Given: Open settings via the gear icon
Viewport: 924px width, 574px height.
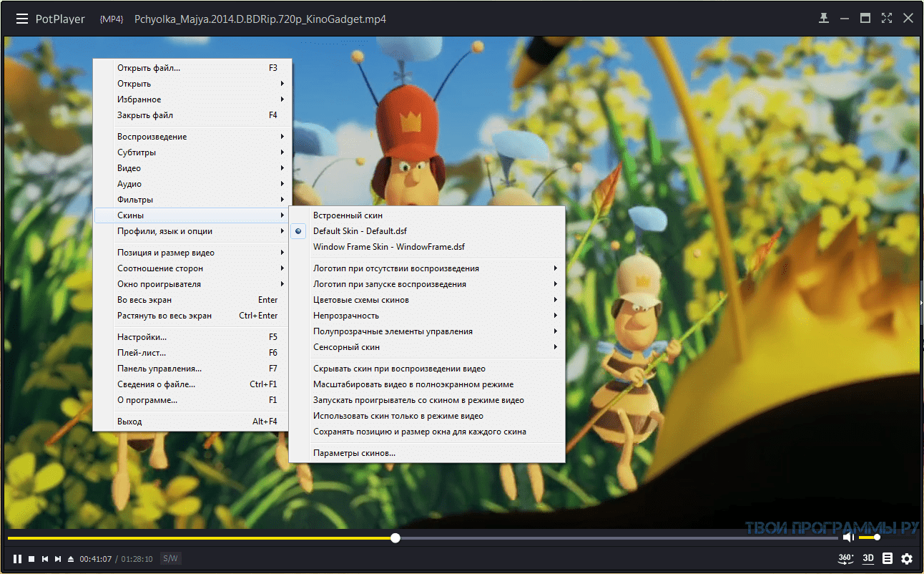Looking at the screenshot, I should [x=907, y=558].
